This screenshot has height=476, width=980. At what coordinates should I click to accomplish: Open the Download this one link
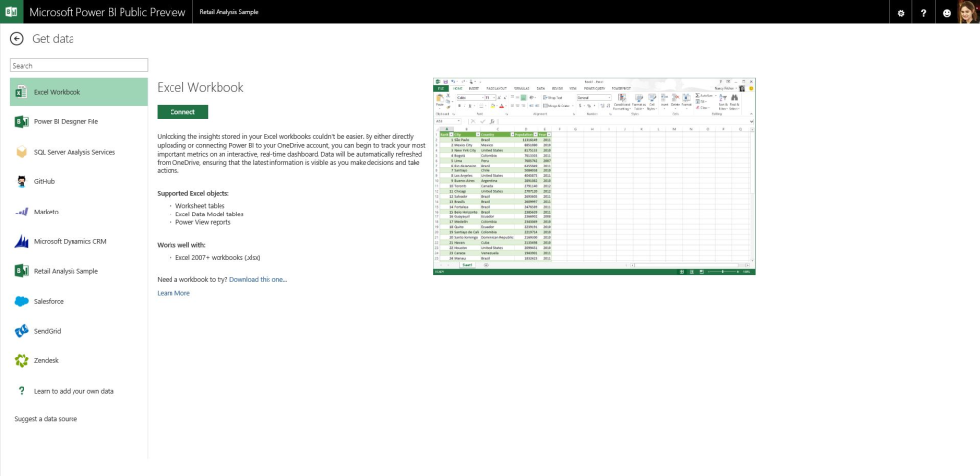pyautogui.click(x=258, y=280)
